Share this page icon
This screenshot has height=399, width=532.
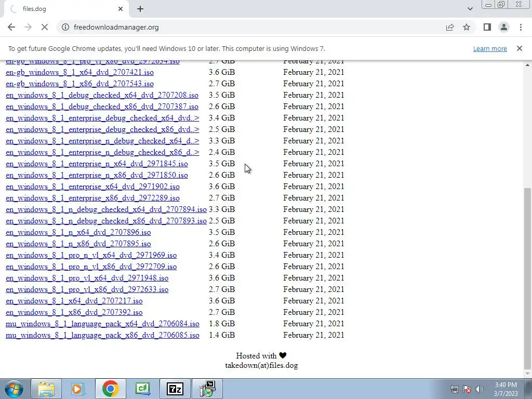tap(450, 27)
